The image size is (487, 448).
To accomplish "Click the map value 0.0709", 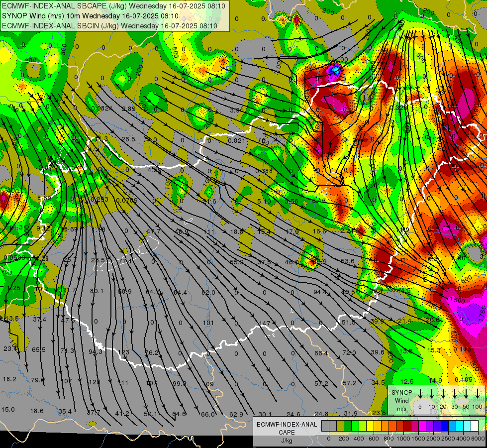I will point(127,200).
